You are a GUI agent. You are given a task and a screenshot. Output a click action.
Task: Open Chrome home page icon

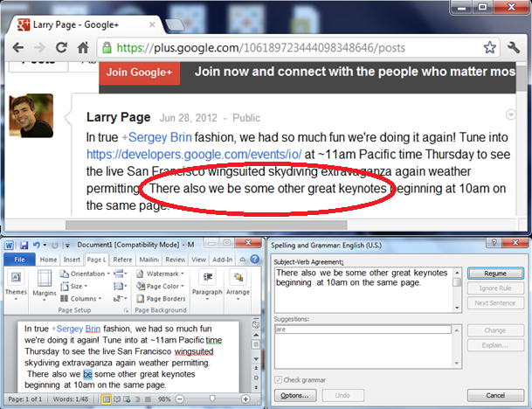83,47
